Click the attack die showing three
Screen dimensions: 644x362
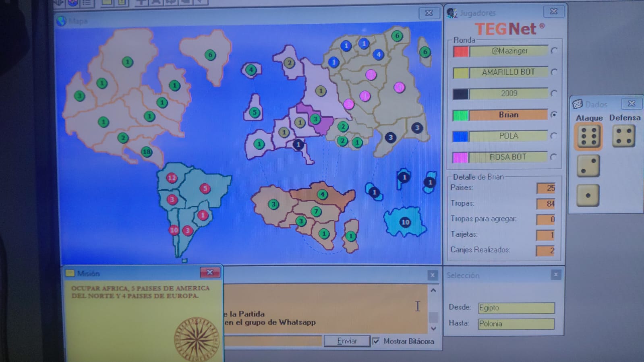point(588,166)
